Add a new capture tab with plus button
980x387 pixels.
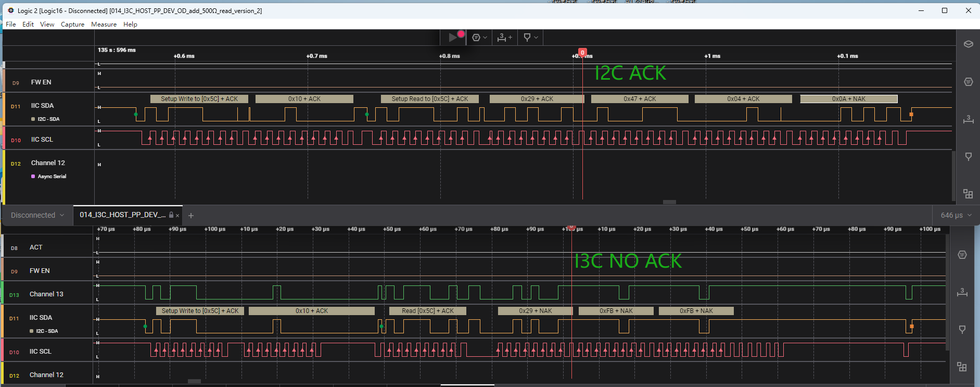click(191, 215)
